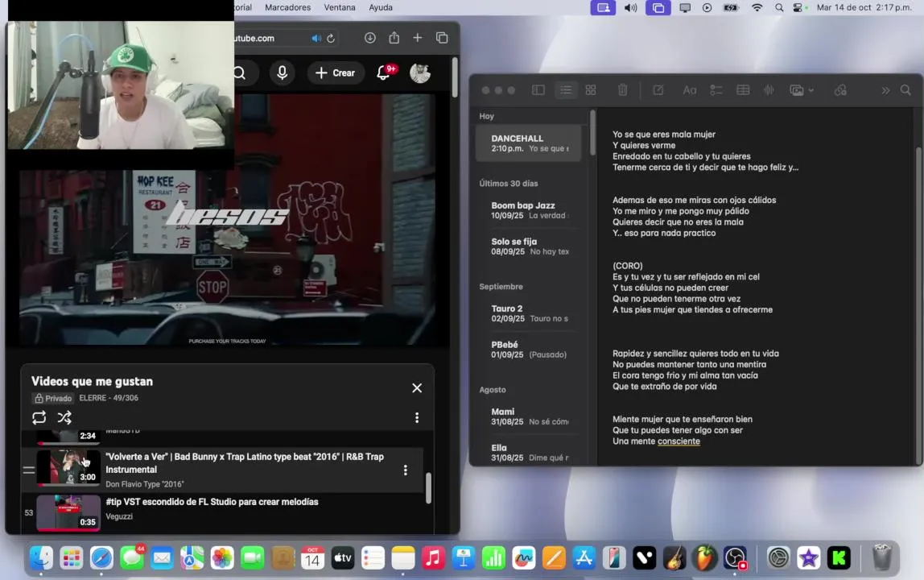Viewport: 924px width, 580px height.
Task: Open OBS from the Dock
Action: tap(735, 557)
